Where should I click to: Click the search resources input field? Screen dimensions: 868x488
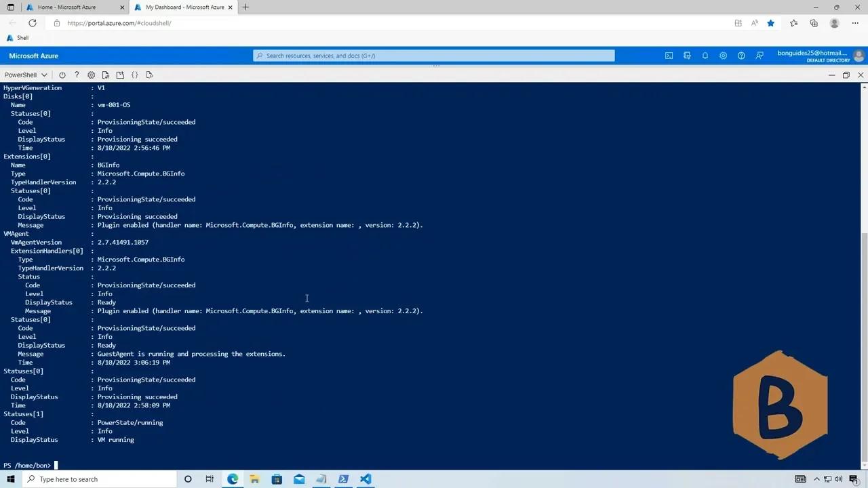pyautogui.click(x=434, y=56)
